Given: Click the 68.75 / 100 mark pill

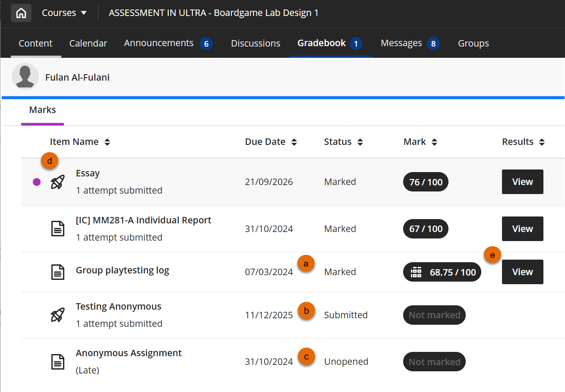Looking at the screenshot, I should pyautogui.click(x=442, y=272).
